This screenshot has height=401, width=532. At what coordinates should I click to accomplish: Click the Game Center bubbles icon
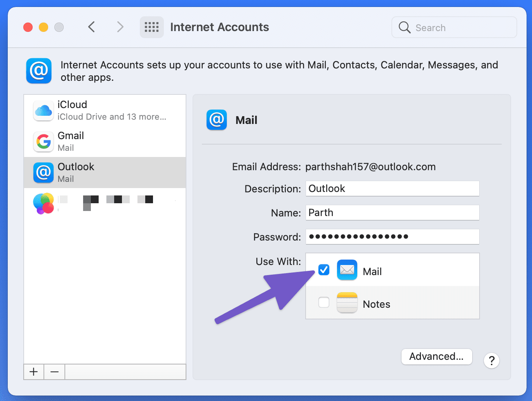pos(43,204)
